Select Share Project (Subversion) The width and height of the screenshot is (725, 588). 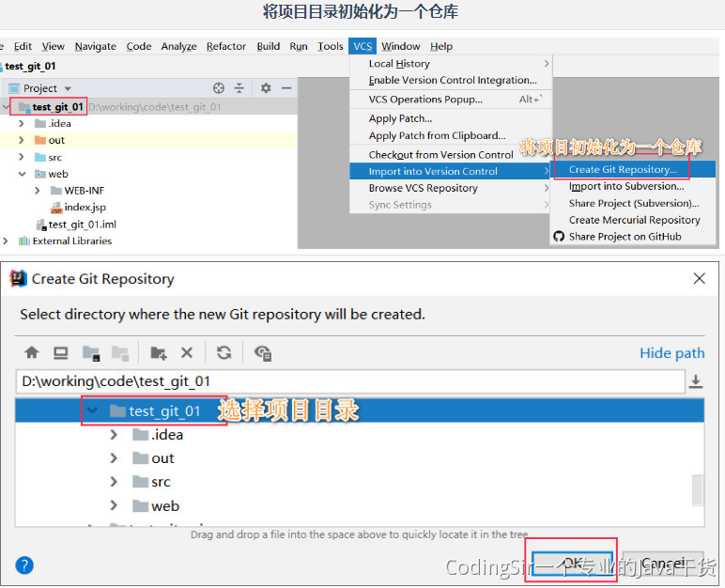[x=633, y=203]
